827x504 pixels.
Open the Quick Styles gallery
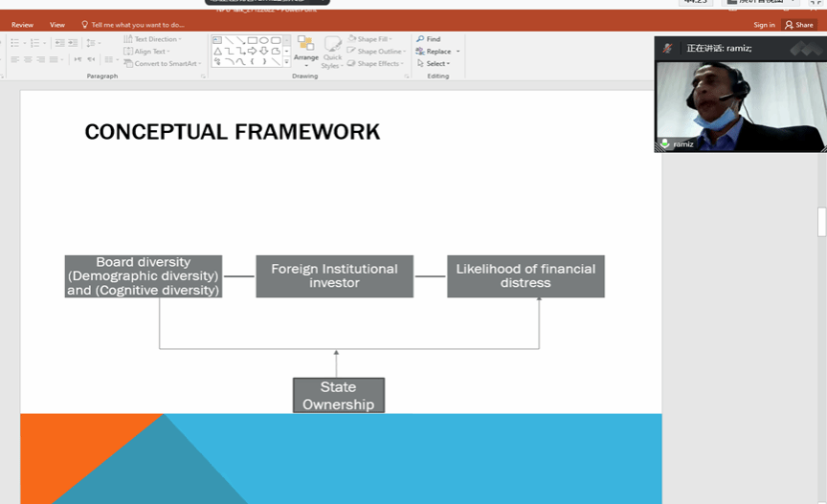click(x=332, y=52)
